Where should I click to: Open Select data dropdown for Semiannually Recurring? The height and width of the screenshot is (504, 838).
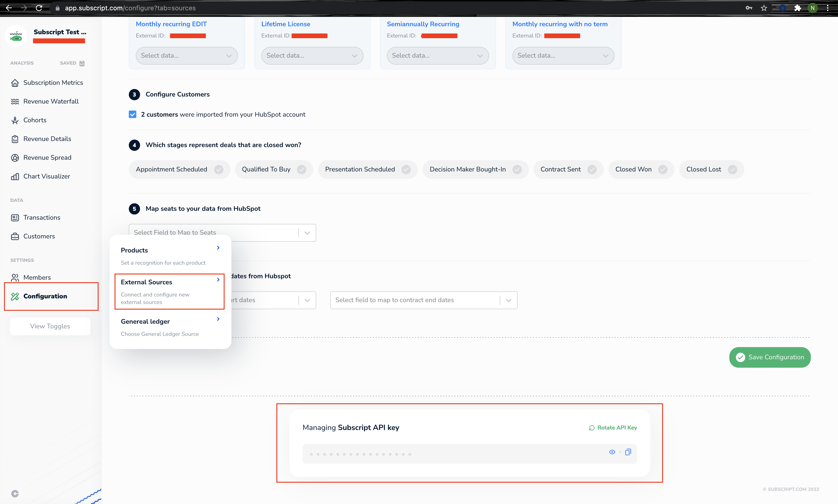438,55
